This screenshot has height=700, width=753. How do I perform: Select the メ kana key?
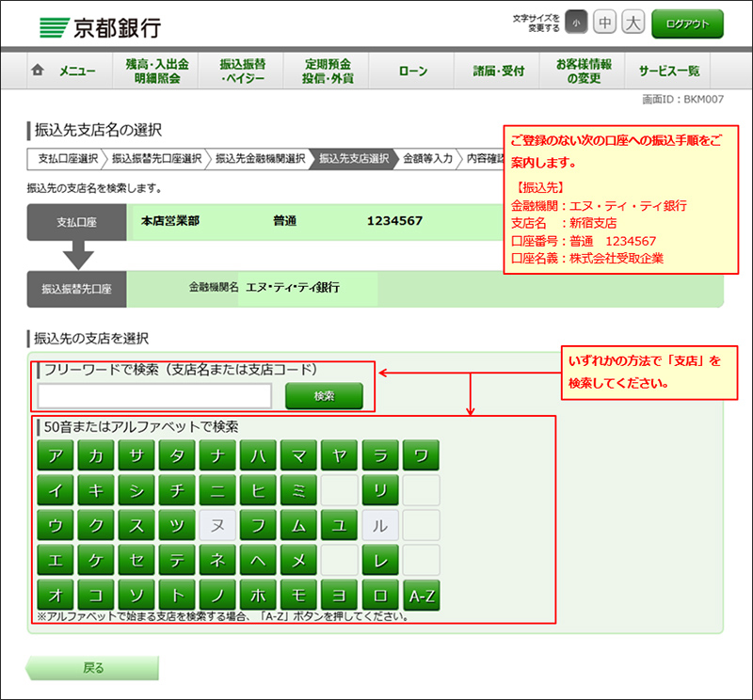click(298, 560)
